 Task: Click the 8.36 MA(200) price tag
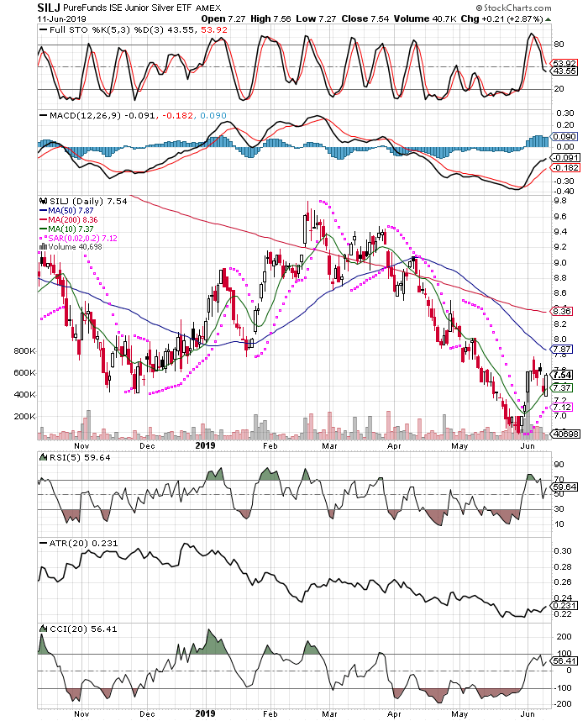pyautogui.click(x=562, y=312)
